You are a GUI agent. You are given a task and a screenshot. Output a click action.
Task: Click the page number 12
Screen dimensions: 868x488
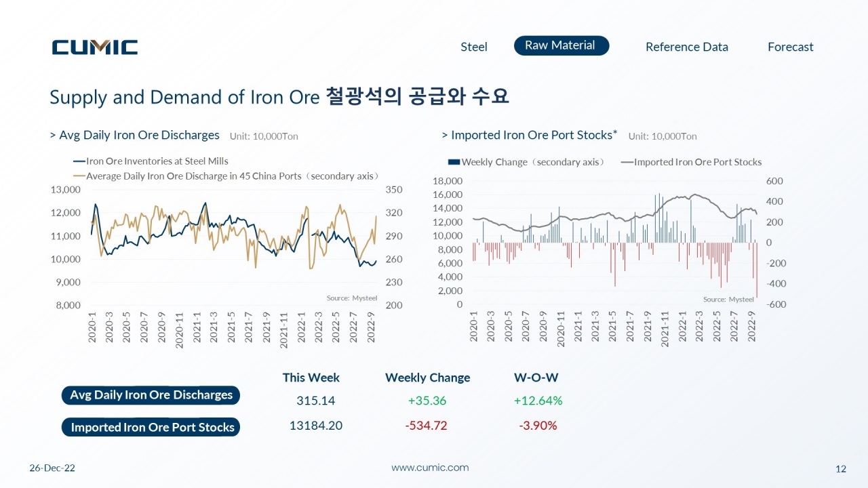(x=841, y=469)
